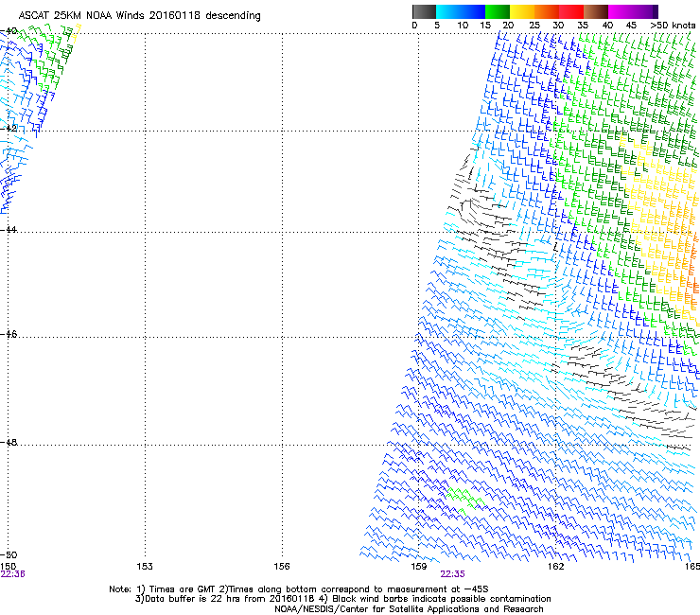This screenshot has height=615, width=700.
Task: Select the cyan-blue 5-15 knots color swatch
Action: 461,11
